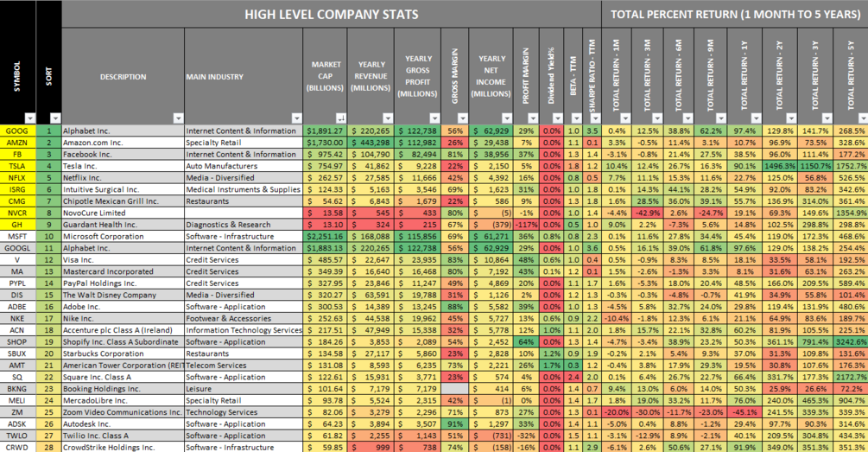Select the 1.7% dividend yield cell
This screenshot has height=452, width=868.
click(x=551, y=365)
